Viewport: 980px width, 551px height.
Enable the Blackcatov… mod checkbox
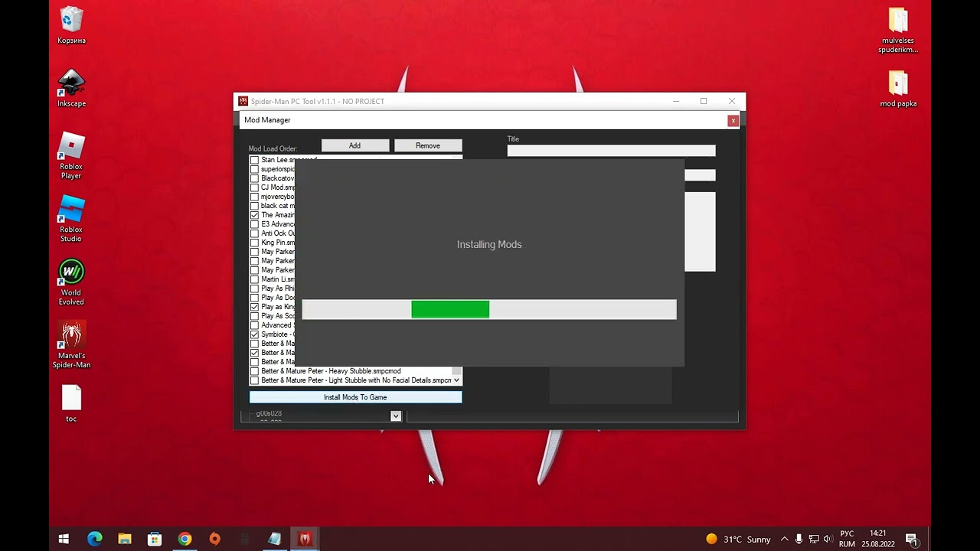tap(255, 178)
